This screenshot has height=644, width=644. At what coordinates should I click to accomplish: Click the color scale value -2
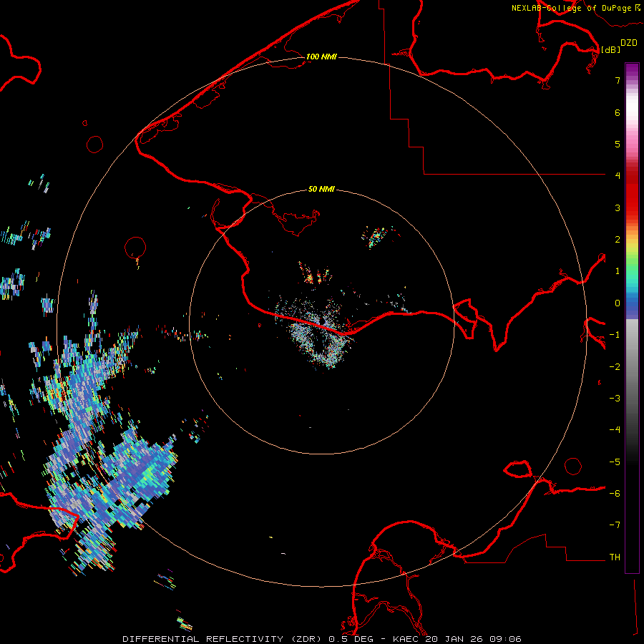(x=615, y=367)
